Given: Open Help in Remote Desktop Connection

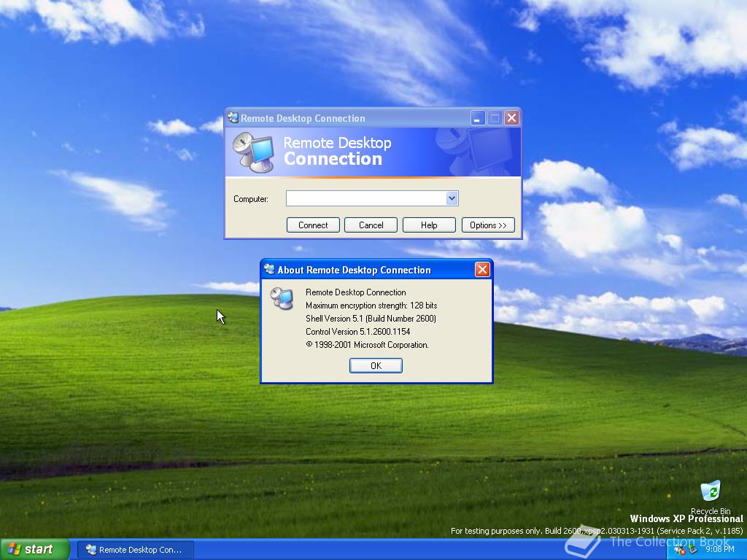Looking at the screenshot, I should (429, 225).
